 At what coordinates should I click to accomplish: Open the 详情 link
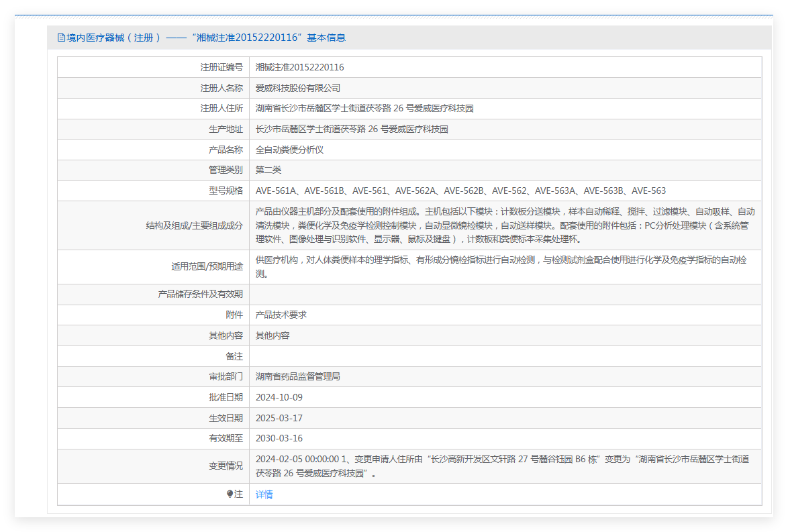click(264, 494)
